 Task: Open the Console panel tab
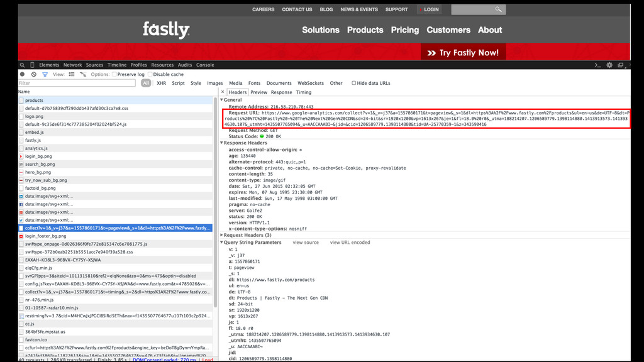click(x=205, y=65)
